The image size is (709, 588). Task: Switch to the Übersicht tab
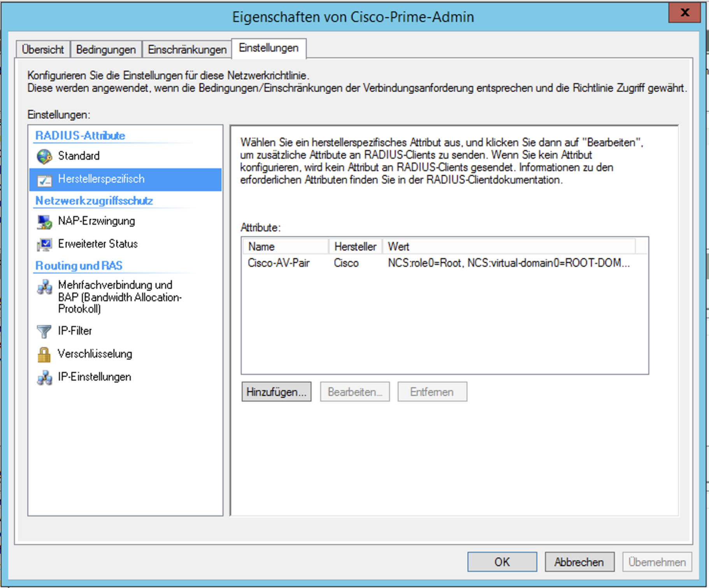tap(43, 49)
